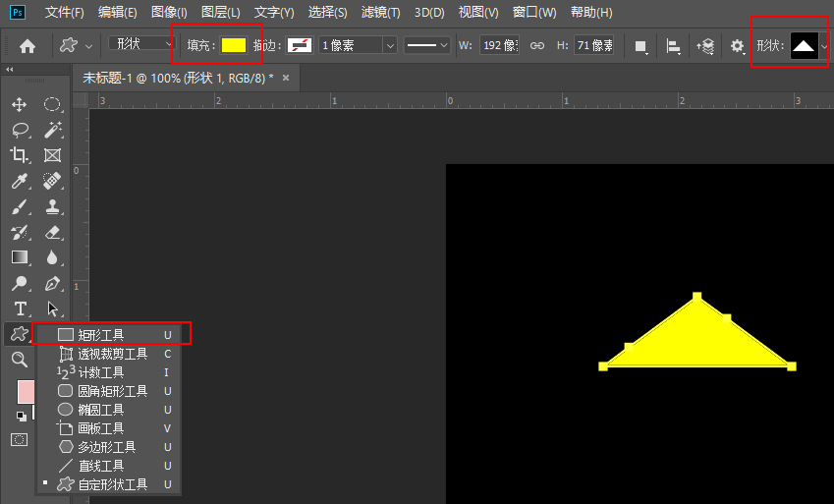This screenshot has height=504, width=834.
Task: Select the Lasso tool
Action: (21, 130)
